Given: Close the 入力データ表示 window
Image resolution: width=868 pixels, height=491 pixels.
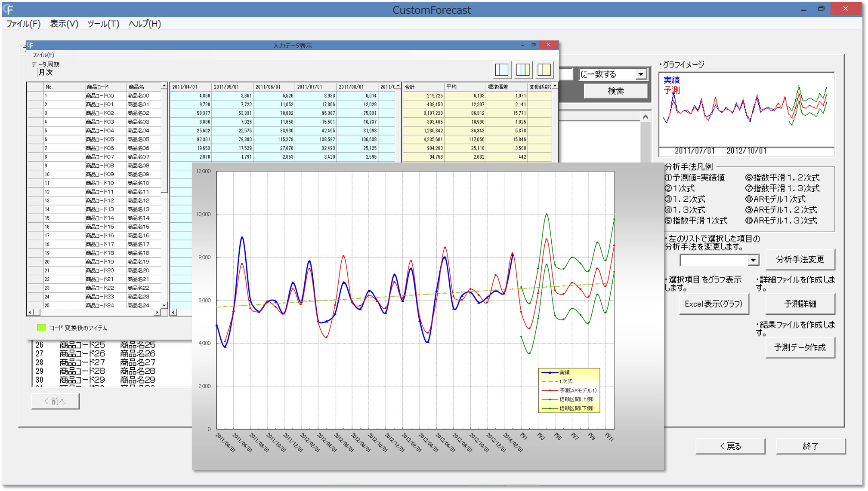Looking at the screenshot, I should 548,45.
